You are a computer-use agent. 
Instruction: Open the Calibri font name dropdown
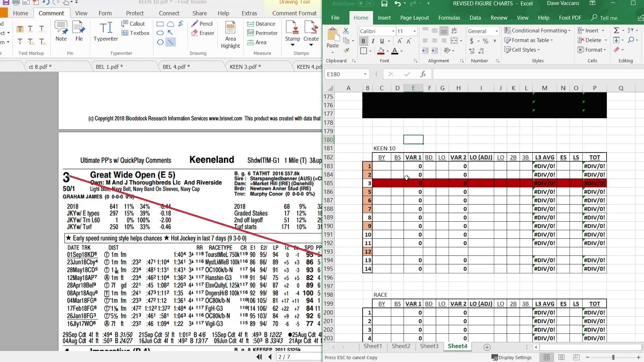(x=393, y=31)
